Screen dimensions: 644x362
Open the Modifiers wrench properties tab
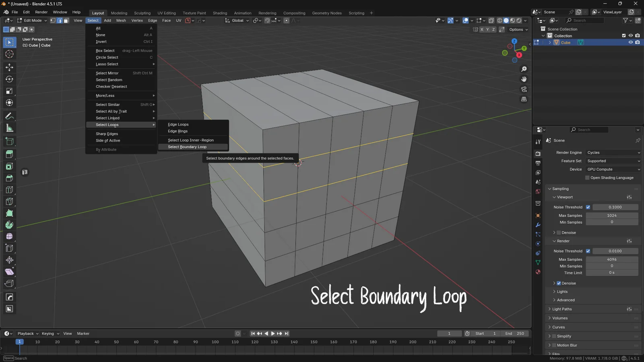click(x=538, y=225)
